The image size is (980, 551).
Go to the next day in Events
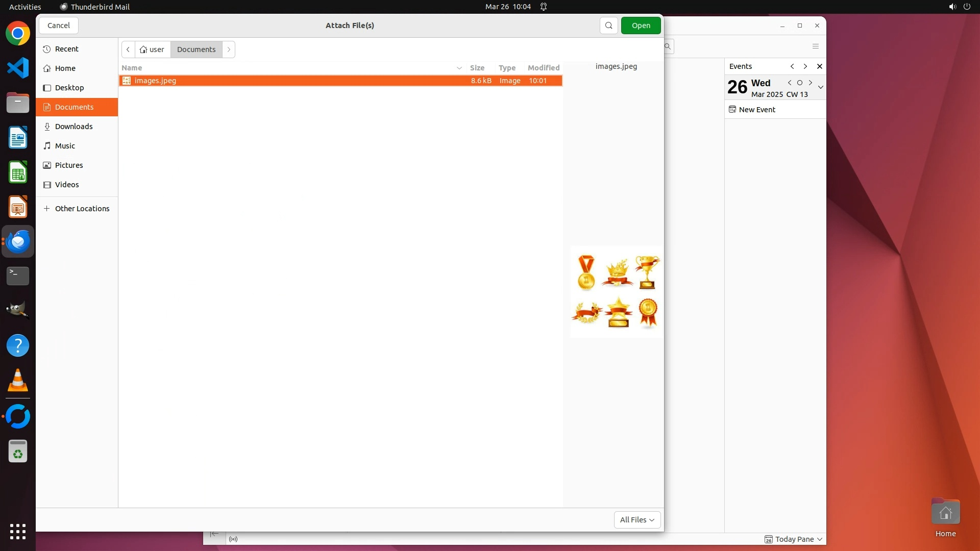coord(811,83)
